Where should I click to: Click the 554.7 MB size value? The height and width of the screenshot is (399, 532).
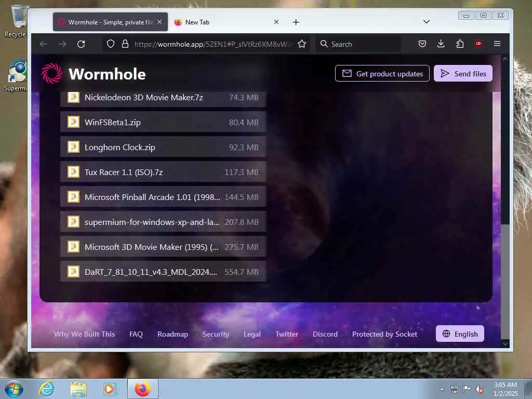[242, 272]
